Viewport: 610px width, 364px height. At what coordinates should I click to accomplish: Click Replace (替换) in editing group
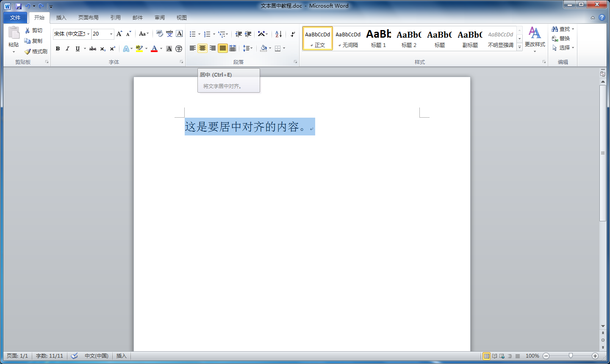(561, 39)
